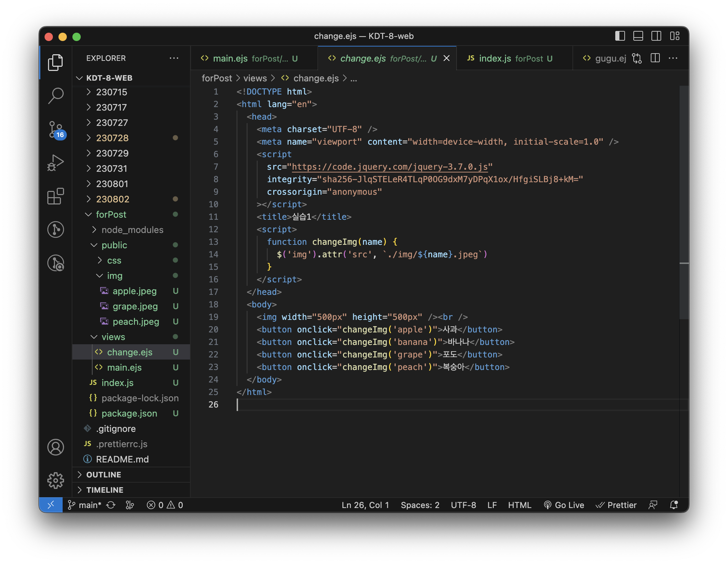This screenshot has height=564, width=728.
Task: Open README.md file
Action: tap(131, 459)
